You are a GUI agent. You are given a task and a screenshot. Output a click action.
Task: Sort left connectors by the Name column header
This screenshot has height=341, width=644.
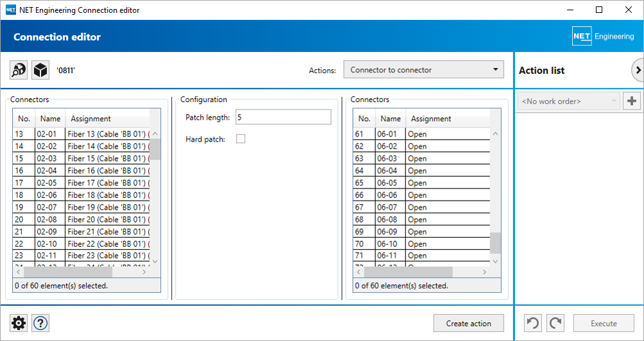click(x=51, y=119)
